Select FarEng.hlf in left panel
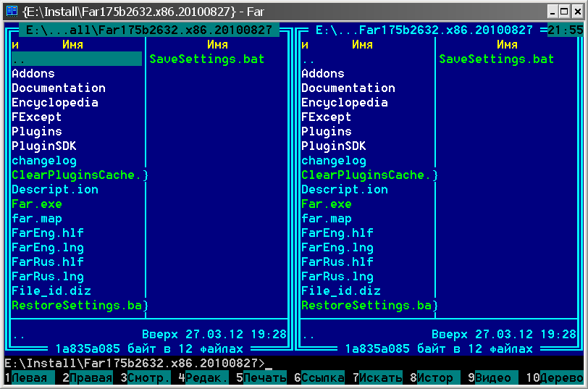Screen dimensions: 588x389 (x=48, y=233)
